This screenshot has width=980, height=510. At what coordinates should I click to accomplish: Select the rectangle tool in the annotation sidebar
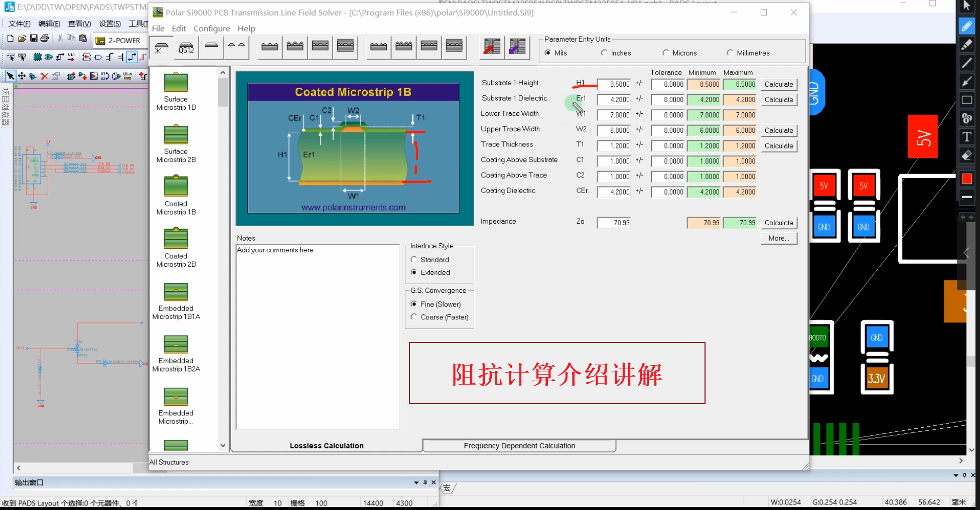click(967, 100)
